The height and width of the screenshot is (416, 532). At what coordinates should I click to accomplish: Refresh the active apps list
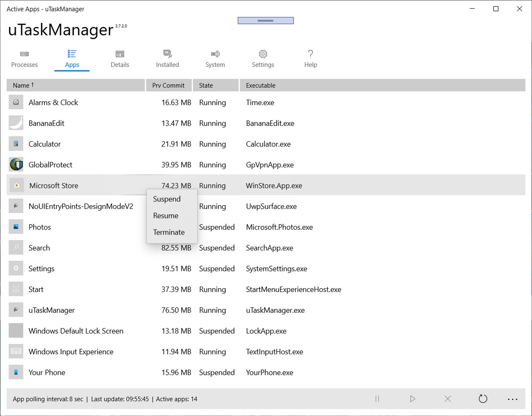click(483, 399)
